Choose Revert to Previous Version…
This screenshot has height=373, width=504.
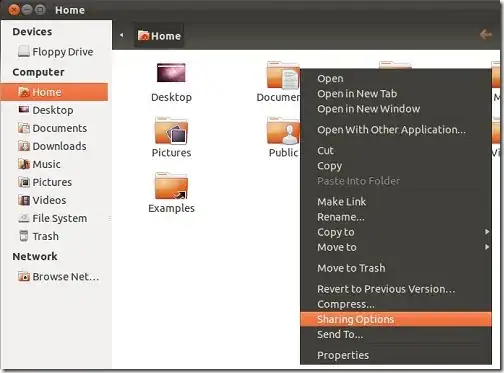click(x=396, y=289)
